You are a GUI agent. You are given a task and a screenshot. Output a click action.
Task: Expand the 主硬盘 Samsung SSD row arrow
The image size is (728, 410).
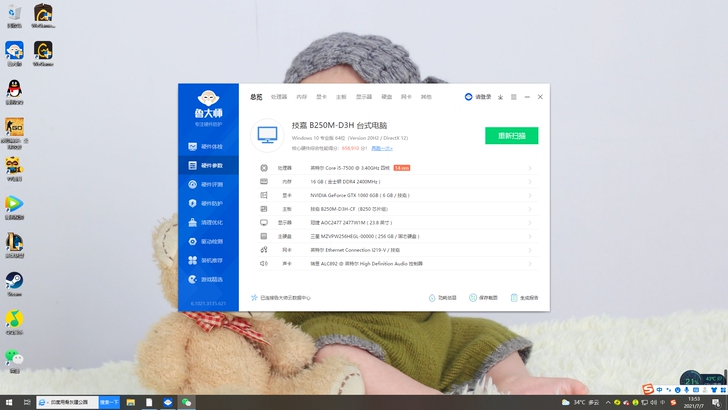click(530, 236)
